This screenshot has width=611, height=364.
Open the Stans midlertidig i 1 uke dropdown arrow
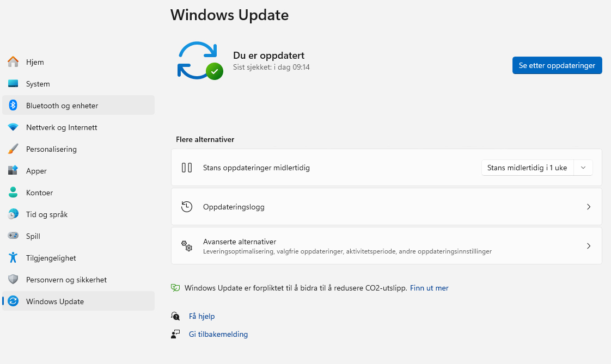(x=583, y=168)
